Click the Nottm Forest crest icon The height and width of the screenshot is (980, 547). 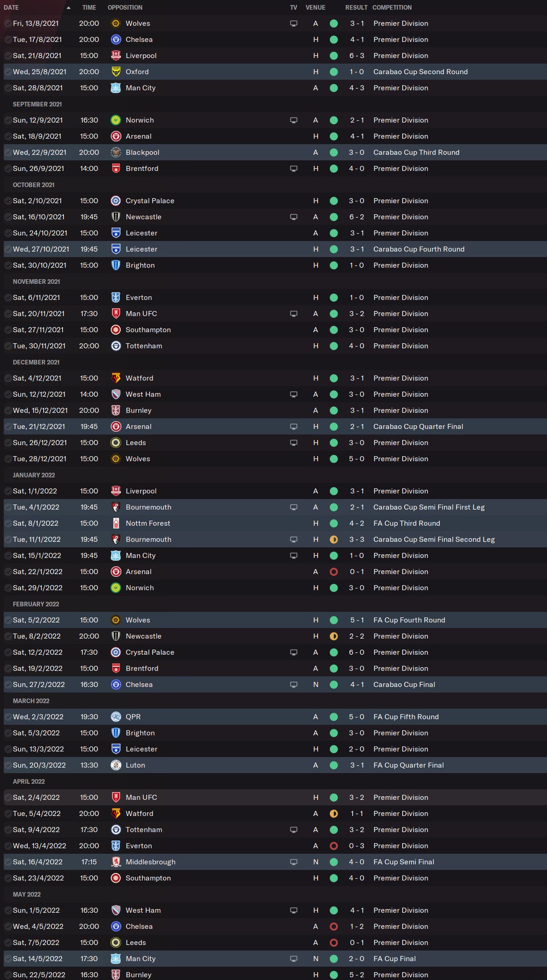(x=116, y=523)
